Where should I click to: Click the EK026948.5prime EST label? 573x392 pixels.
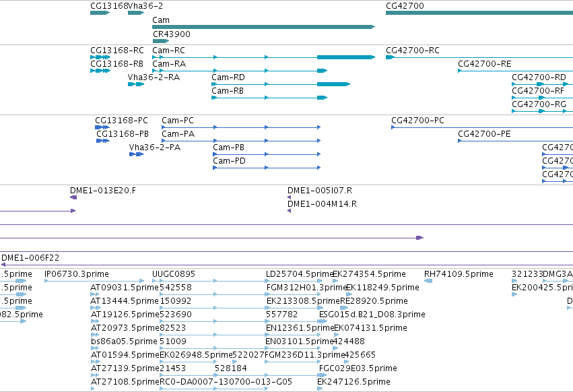[196, 355]
